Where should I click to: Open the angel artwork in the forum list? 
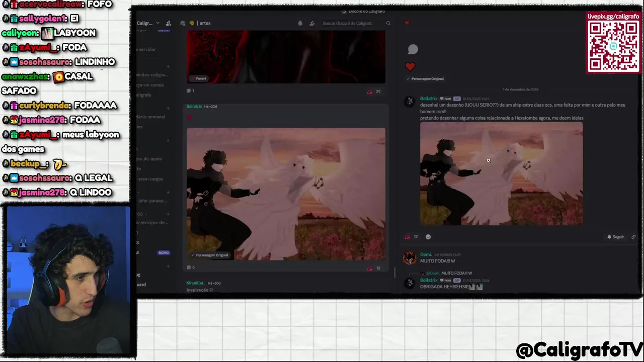pyautogui.click(x=286, y=194)
